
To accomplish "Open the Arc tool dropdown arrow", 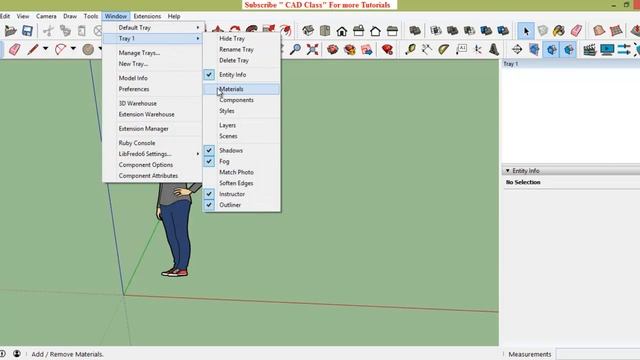I will pyautogui.click(x=73, y=49).
